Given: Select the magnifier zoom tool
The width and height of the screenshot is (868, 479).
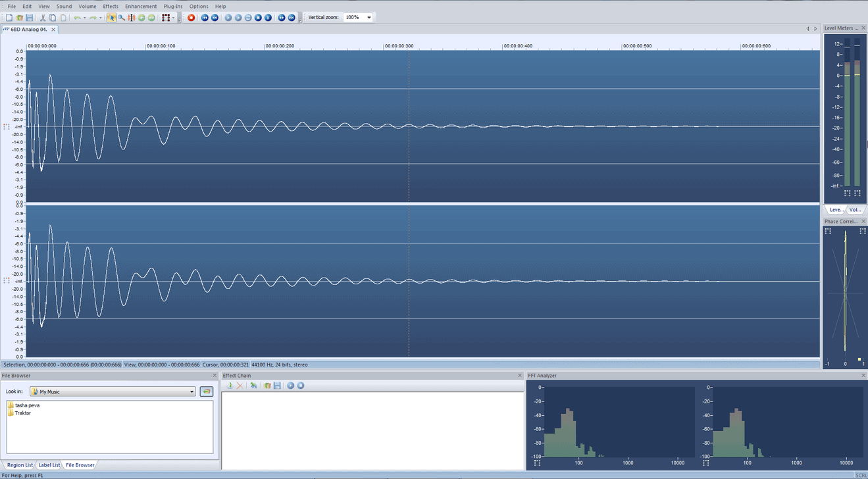Looking at the screenshot, I should [x=122, y=18].
